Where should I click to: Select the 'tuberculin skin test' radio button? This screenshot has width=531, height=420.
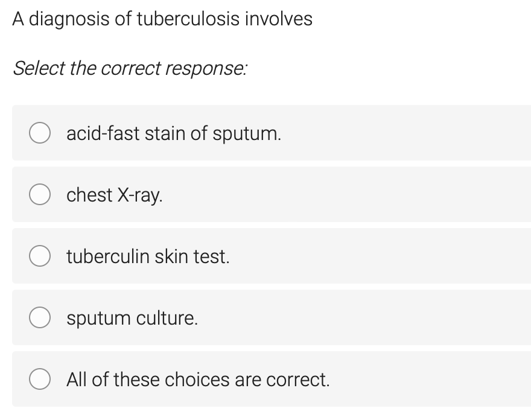40,256
